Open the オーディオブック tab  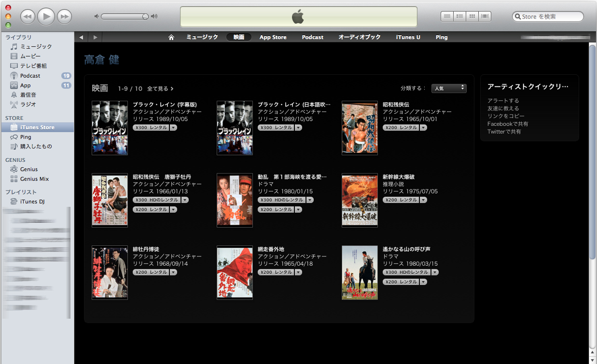tap(360, 37)
